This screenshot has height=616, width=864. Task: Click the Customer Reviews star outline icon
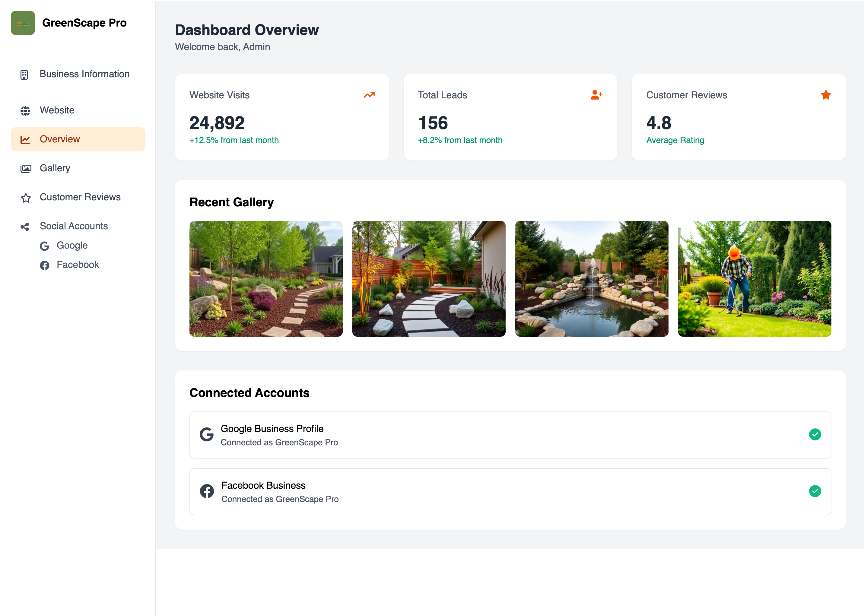click(x=25, y=198)
